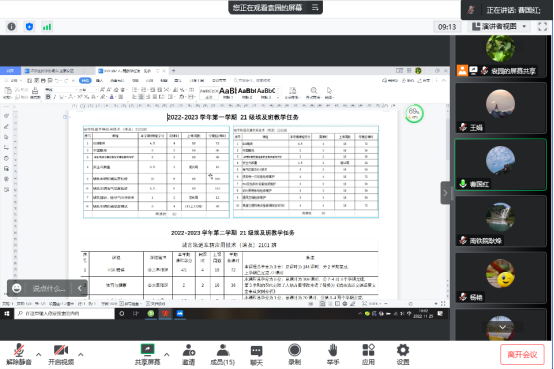This screenshot has height=369, width=554.
Task: Start recording with the 录制 button
Action: coord(294,355)
